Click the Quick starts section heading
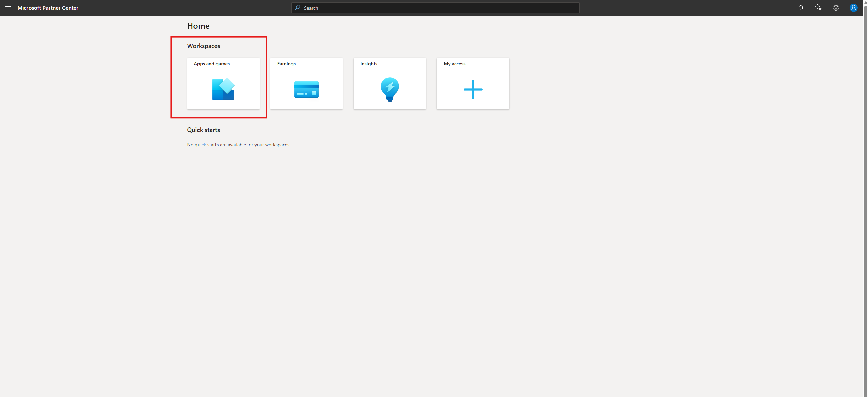 [x=204, y=130]
